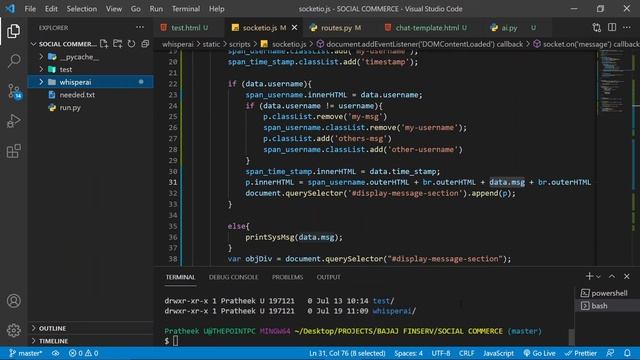Close the socketio.js tab

coord(294,27)
